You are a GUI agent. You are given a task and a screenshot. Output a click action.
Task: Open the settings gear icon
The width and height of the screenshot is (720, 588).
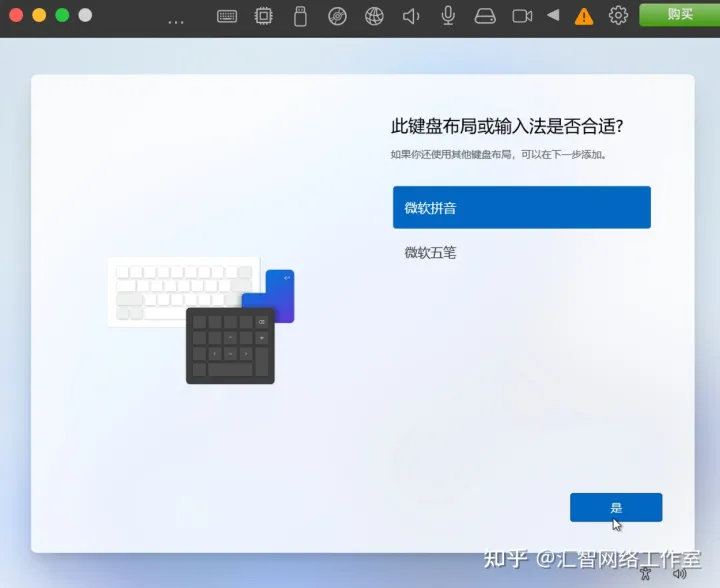tap(618, 16)
